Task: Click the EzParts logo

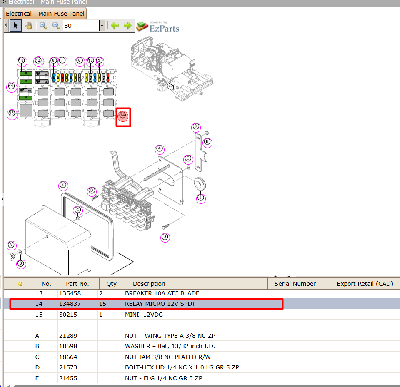Action: (158, 27)
